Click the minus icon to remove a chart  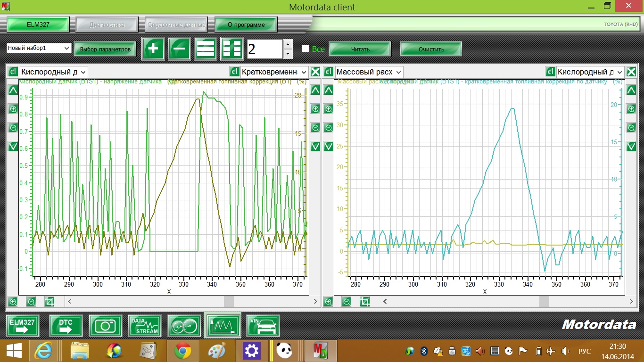180,49
